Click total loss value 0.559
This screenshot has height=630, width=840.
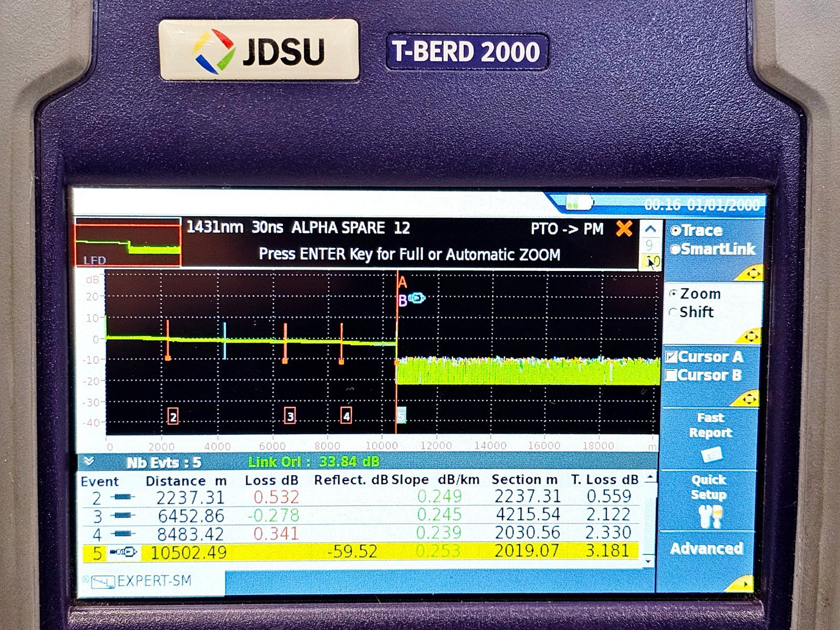[608, 496]
